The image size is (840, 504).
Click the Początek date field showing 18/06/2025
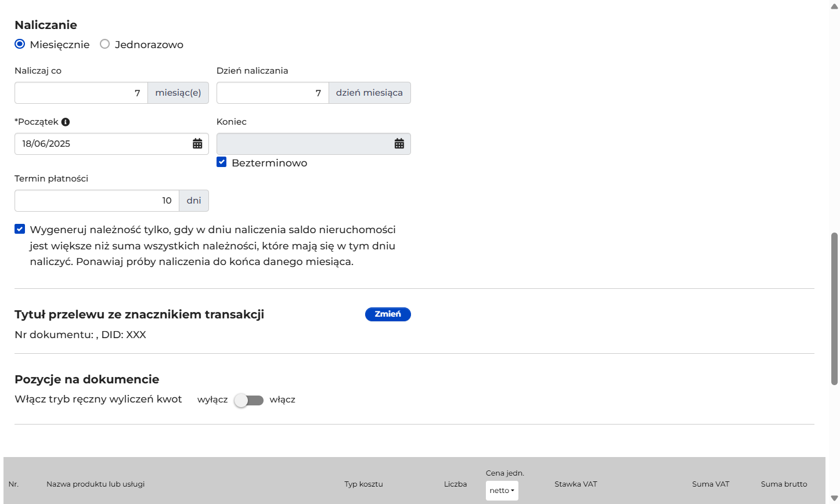pyautogui.click(x=111, y=144)
